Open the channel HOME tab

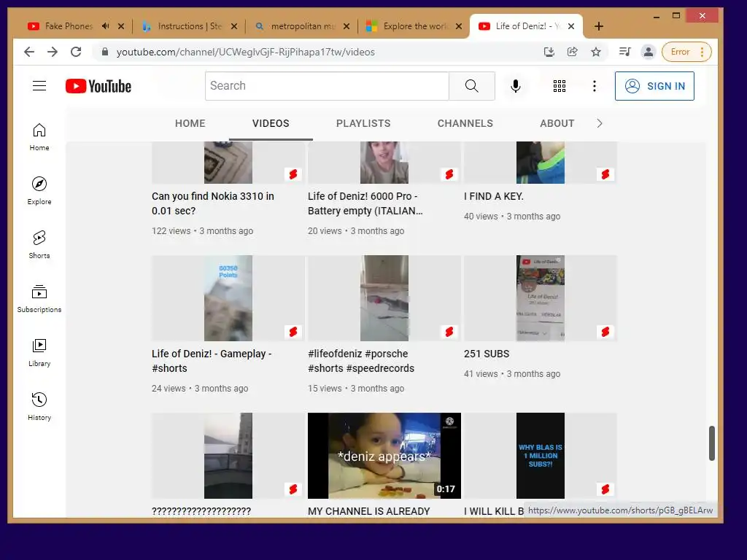[190, 123]
